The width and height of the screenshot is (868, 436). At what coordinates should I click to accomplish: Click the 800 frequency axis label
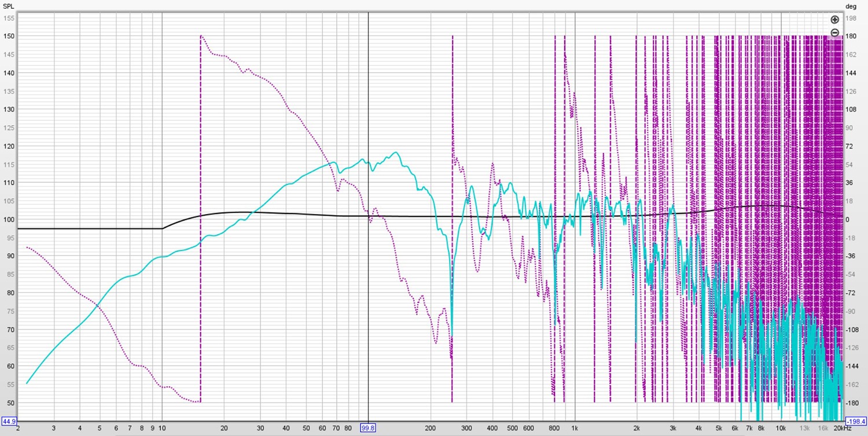[554, 428]
